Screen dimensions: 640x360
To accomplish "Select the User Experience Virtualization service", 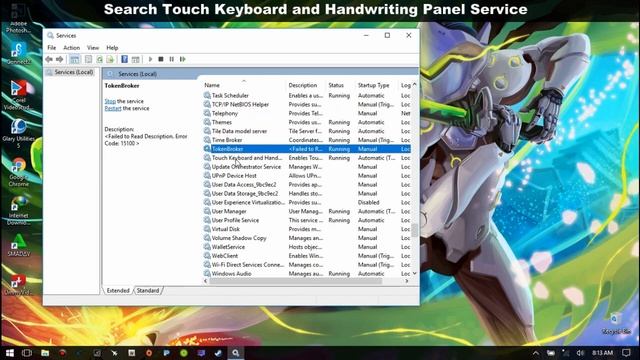I will coord(307,202).
